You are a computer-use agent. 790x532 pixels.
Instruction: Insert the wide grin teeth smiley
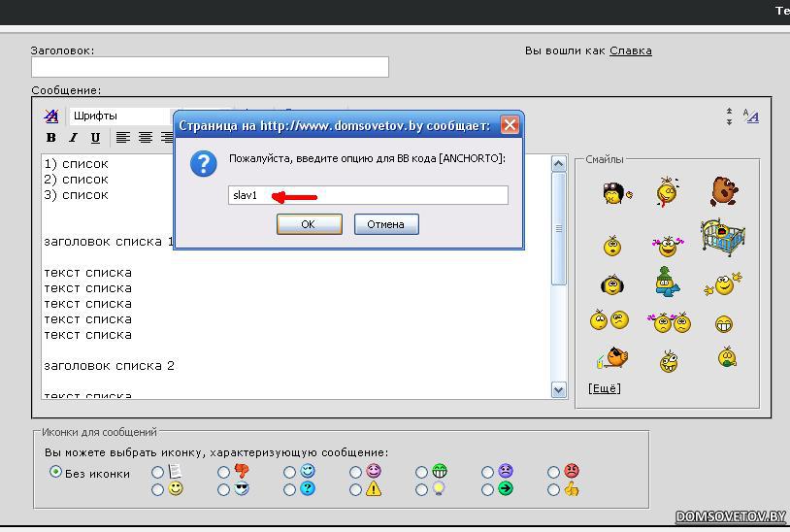(723, 324)
